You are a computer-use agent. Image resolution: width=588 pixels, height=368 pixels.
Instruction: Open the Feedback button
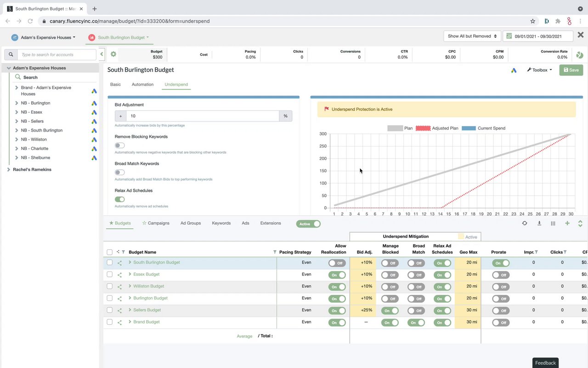coord(546,363)
